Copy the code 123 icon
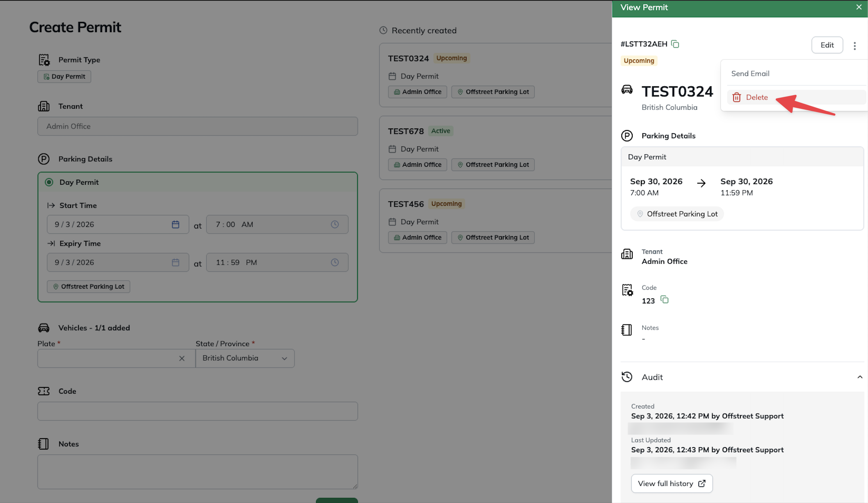This screenshot has width=868, height=503. pyautogui.click(x=664, y=300)
